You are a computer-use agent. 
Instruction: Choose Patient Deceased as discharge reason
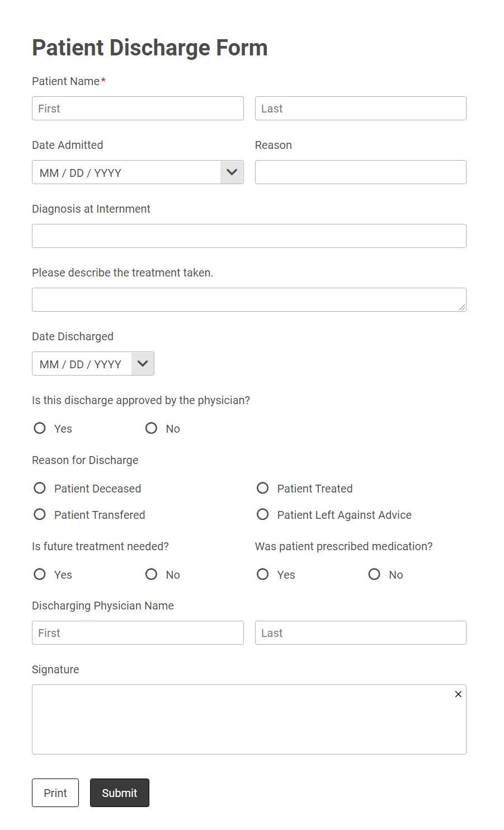click(39, 488)
